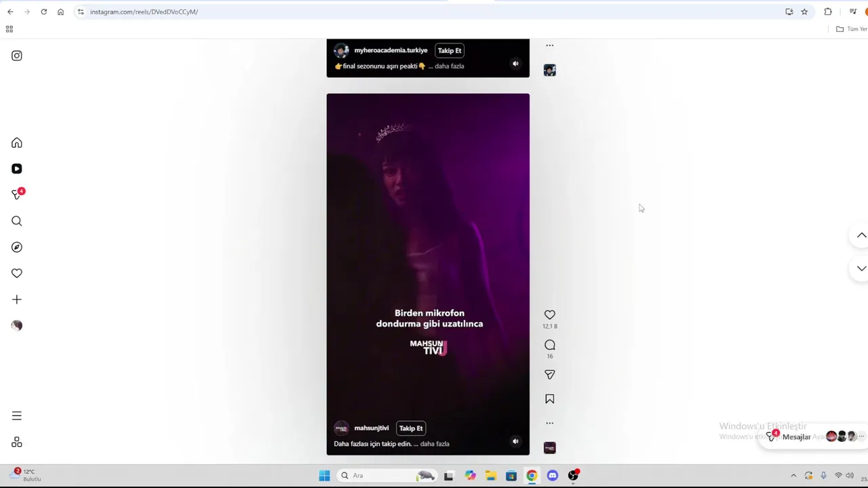Open the Reels tab in sidebar

tap(16, 169)
